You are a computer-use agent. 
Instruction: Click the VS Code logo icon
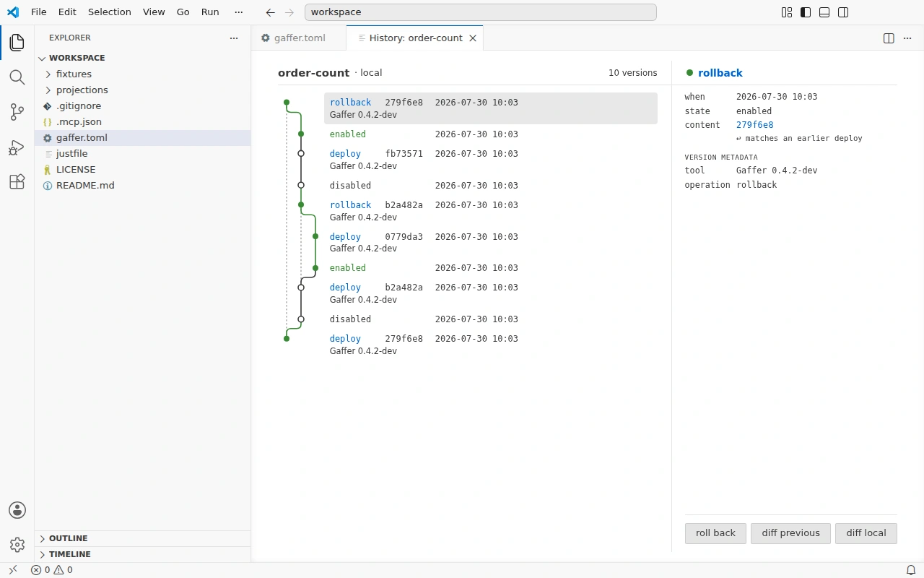click(13, 12)
